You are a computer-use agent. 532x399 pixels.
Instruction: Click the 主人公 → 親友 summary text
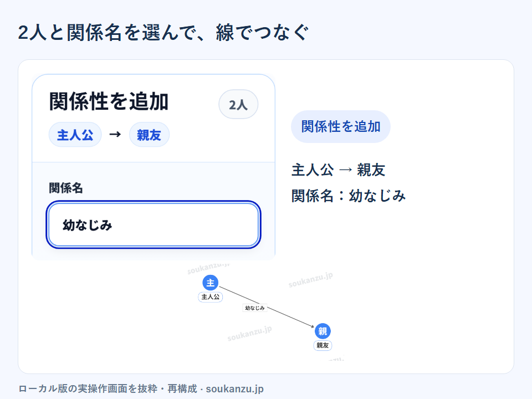(338, 170)
